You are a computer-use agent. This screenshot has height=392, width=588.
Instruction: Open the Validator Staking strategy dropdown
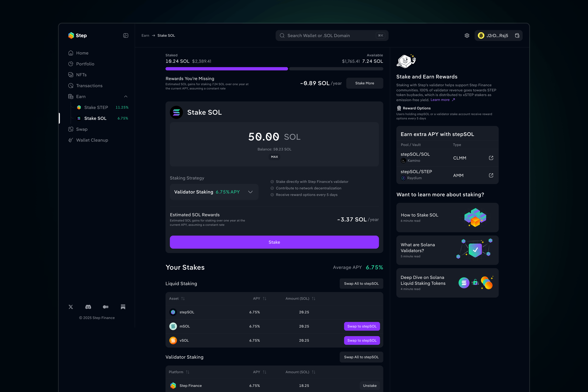[214, 192]
